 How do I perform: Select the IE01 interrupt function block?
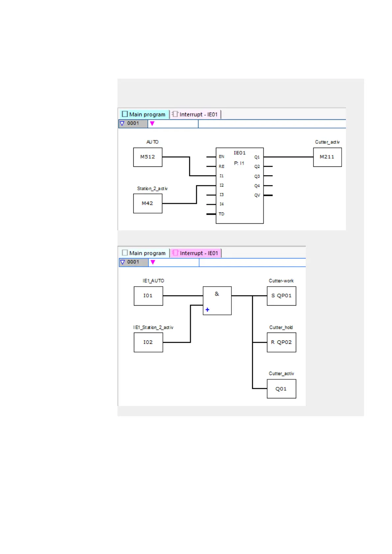(x=240, y=186)
